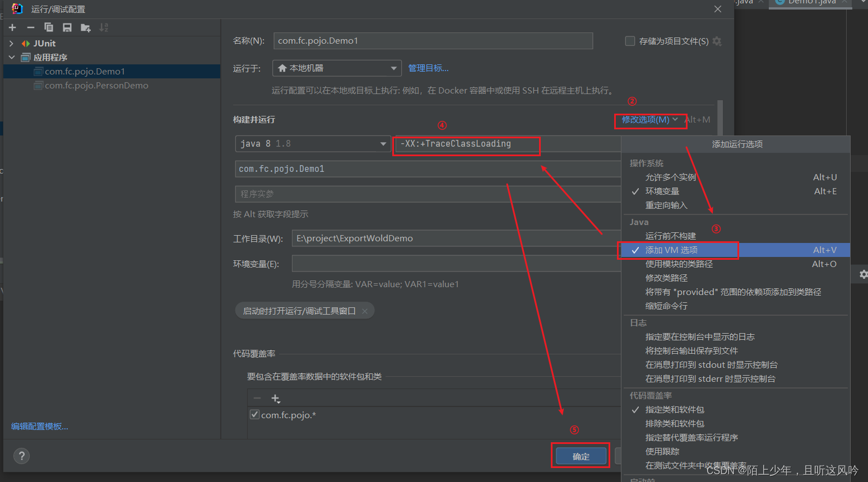Select show console on stdout message option
This screenshot has width=868, height=482.
click(x=736, y=365)
